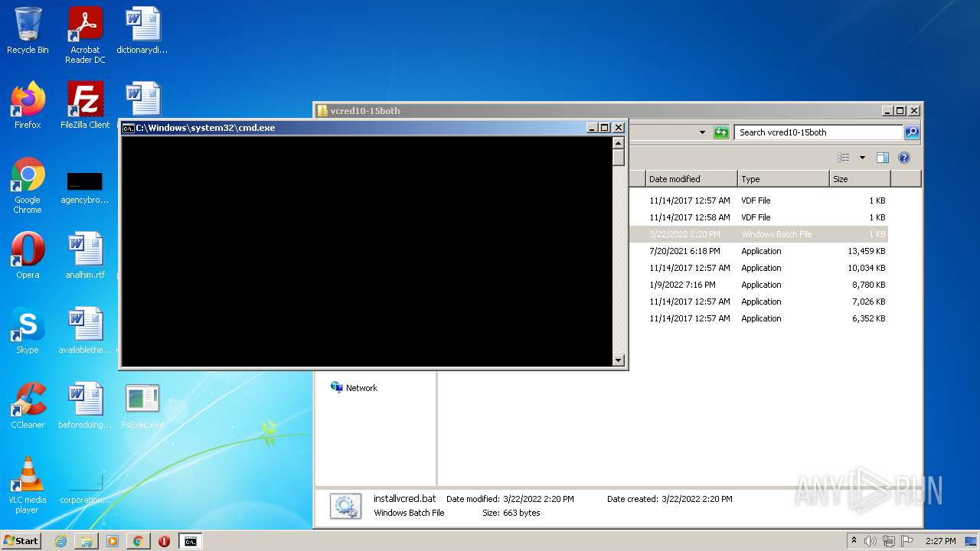Click the taskbar clock showing 2:27 PM
This screenshot has width=980, height=551.
(940, 541)
